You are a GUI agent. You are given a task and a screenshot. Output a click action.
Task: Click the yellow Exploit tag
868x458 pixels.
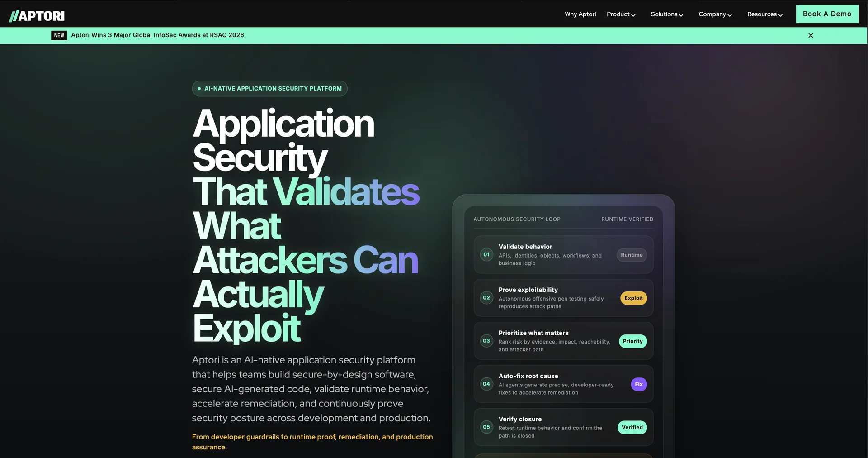click(633, 298)
